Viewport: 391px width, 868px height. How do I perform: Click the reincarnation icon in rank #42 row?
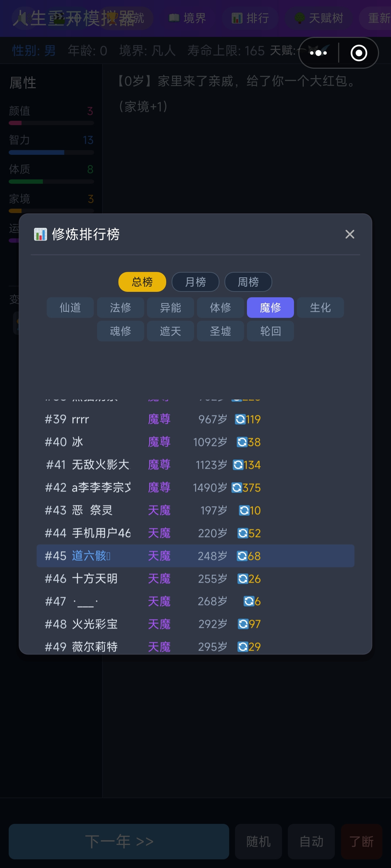pyautogui.click(x=237, y=488)
